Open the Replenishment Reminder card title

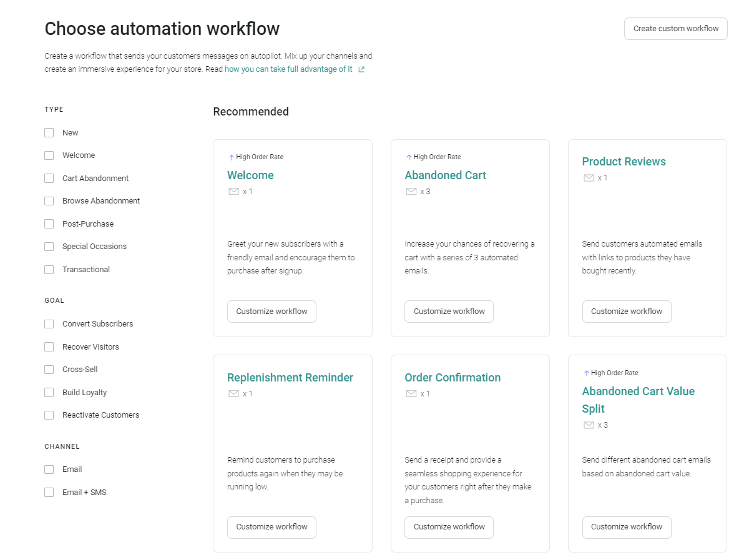290,378
